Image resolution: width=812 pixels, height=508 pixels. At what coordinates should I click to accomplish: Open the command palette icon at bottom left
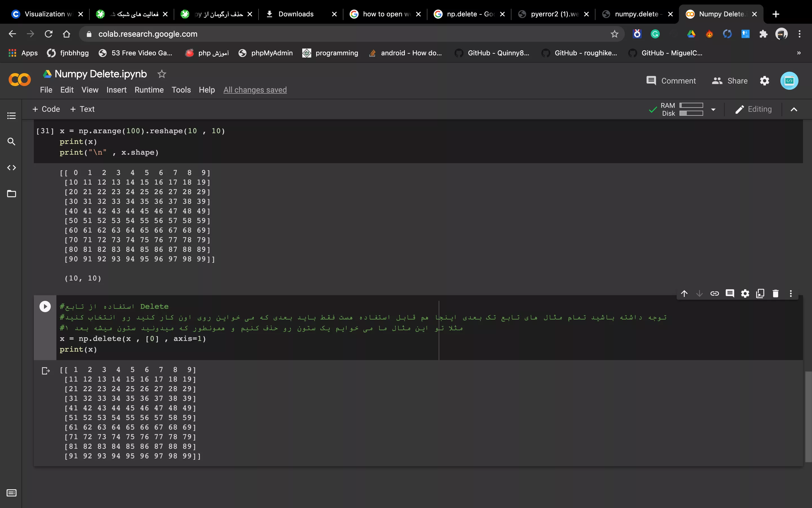11,493
